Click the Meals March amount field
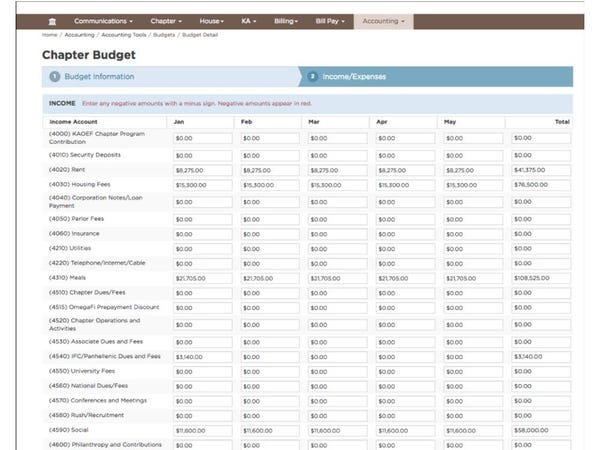600x450 pixels. (x=338, y=279)
